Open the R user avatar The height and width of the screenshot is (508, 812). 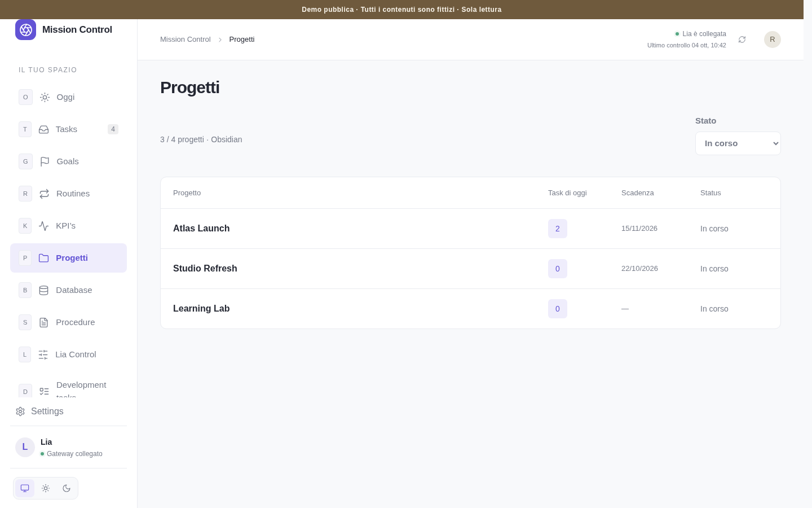tap(773, 40)
